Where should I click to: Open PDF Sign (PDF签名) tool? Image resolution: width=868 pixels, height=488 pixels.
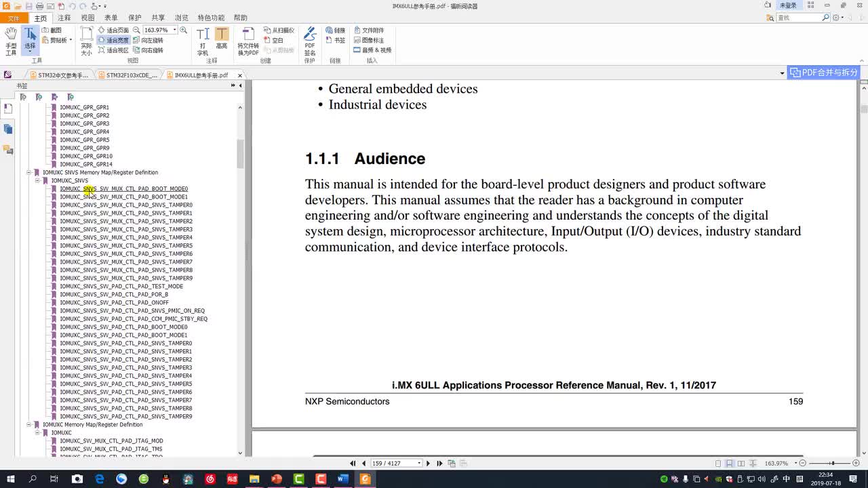(x=310, y=41)
